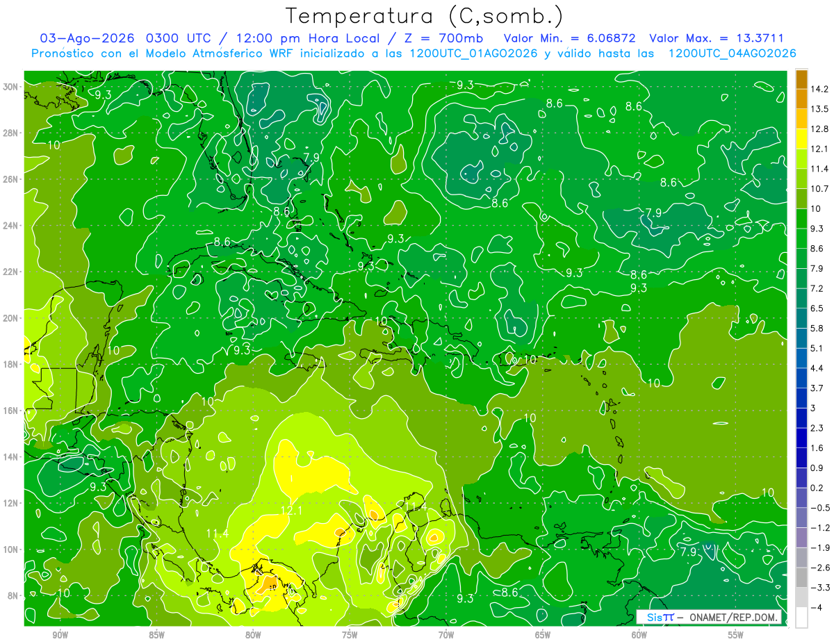
Task: Click the "24N" latitude axis label
Action: [11, 226]
